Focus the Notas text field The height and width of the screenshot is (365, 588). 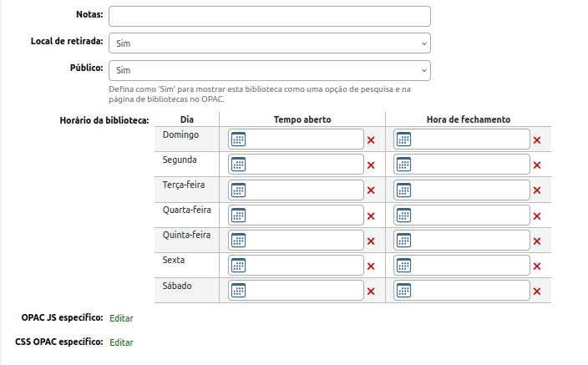pyautogui.click(x=270, y=17)
